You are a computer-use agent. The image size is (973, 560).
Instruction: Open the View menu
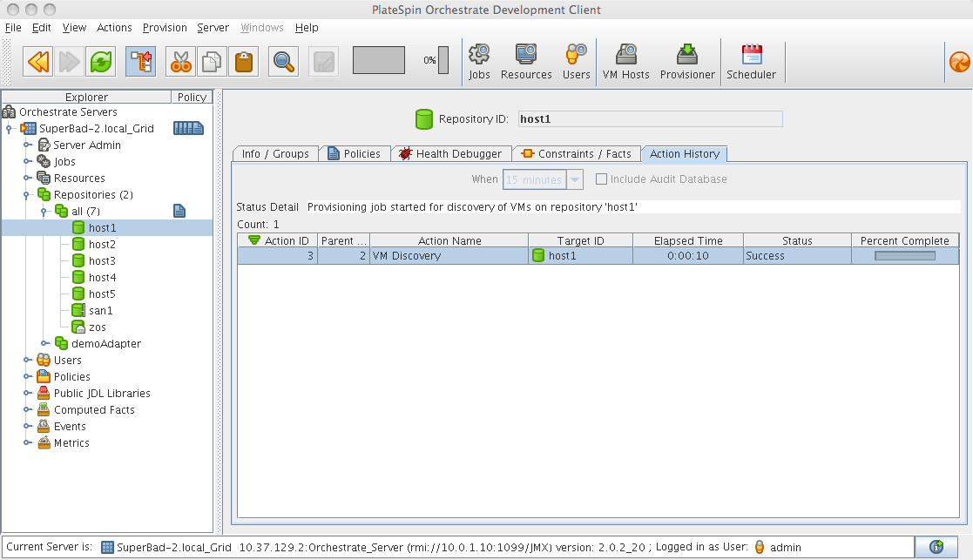pyautogui.click(x=74, y=28)
